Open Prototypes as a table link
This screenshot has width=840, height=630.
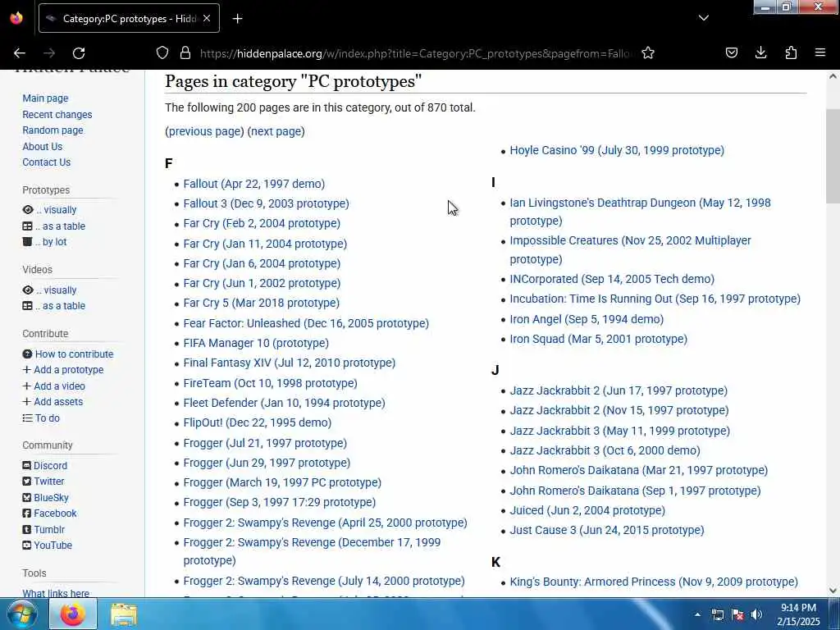click(x=53, y=226)
